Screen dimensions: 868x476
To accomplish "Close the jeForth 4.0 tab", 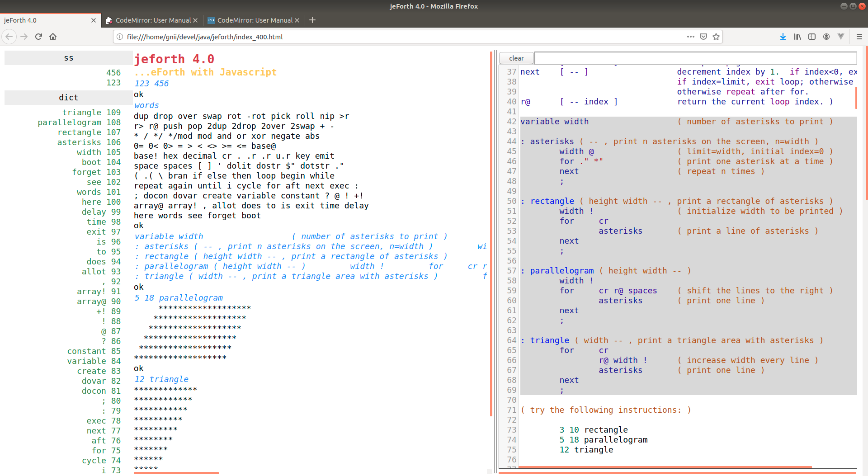I will click(94, 20).
